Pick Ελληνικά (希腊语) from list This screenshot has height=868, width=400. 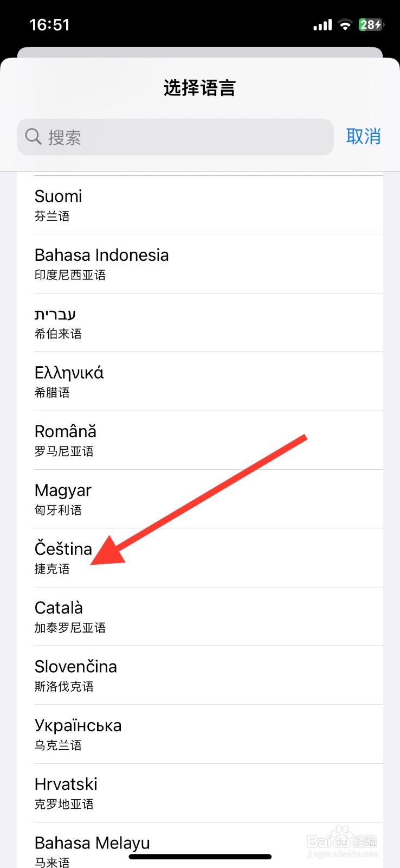tap(199, 381)
